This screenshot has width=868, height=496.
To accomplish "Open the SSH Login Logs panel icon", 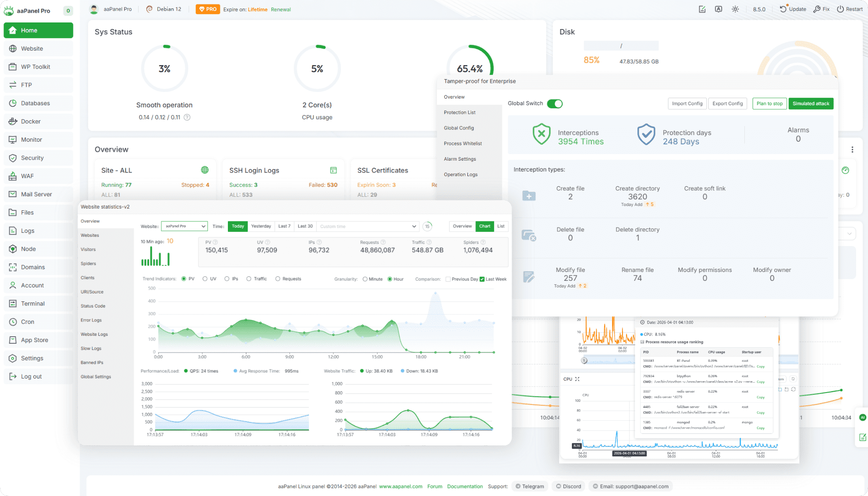I will [x=333, y=170].
